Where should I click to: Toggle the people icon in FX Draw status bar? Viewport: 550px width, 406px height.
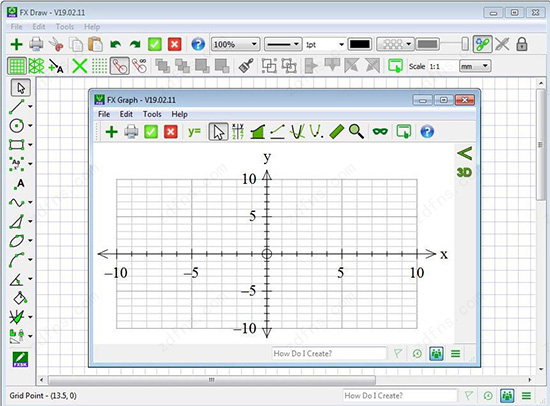507,396
